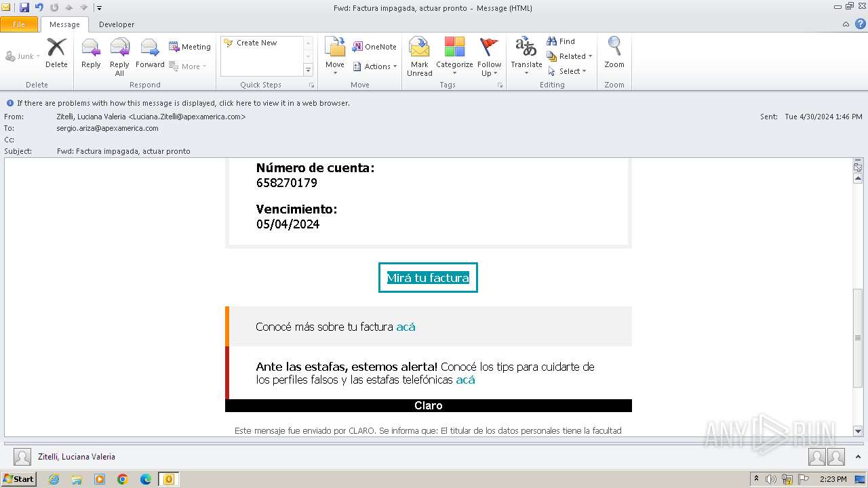Image resolution: width=868 pixels, height=488 pixels.
Task: Click the Reply All icon
Action: point(119,56)
